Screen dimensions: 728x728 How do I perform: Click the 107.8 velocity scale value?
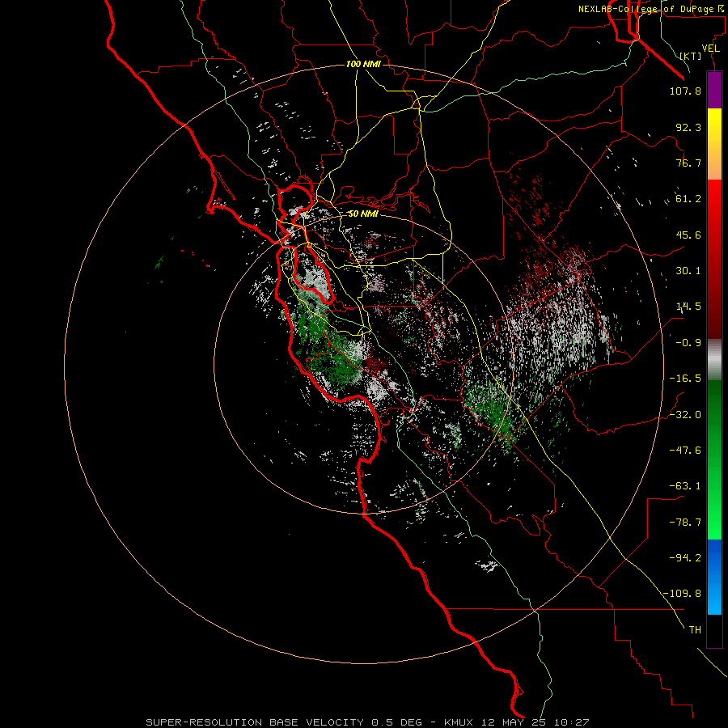pyautogui.click(x=685, y=91)
